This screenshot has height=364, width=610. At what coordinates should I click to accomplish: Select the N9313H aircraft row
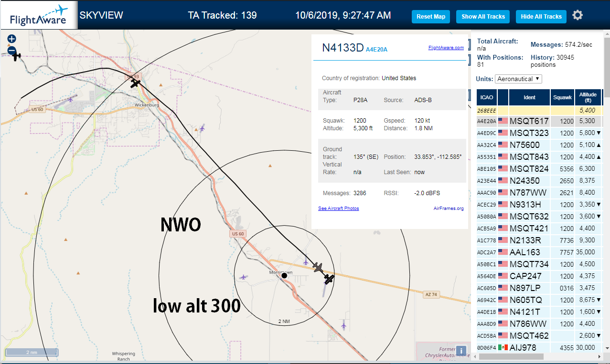point(539,205)
